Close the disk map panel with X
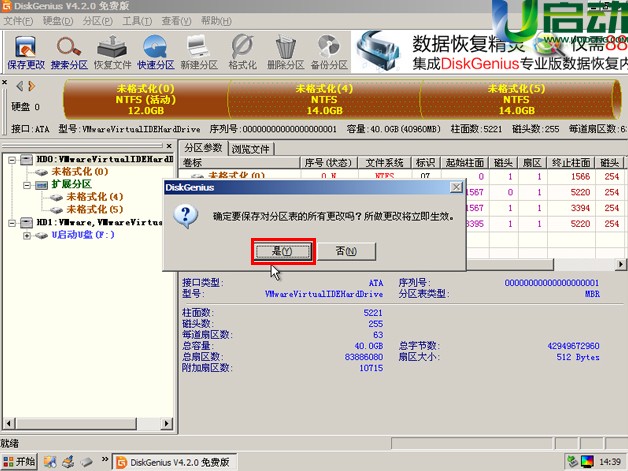 tap(4, 82)
